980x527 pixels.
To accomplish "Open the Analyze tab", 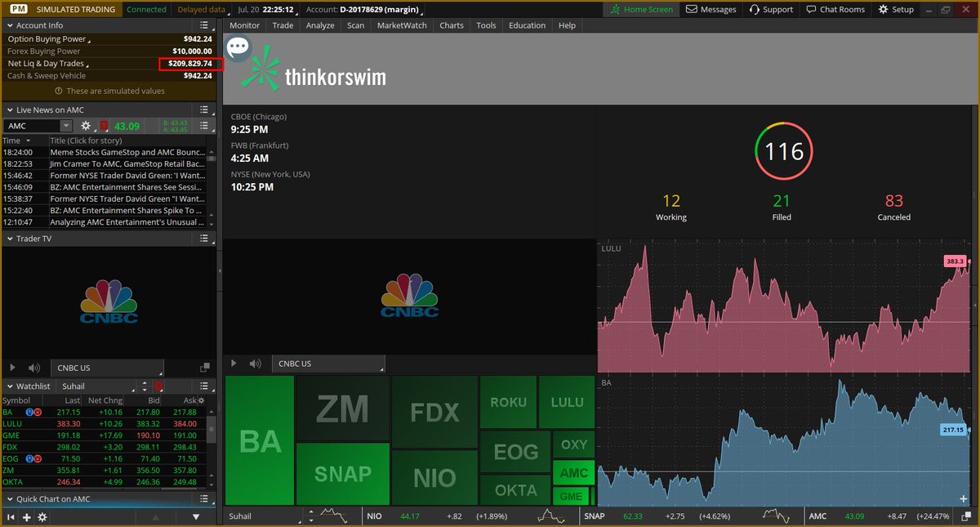I will [x=320, y=25].
